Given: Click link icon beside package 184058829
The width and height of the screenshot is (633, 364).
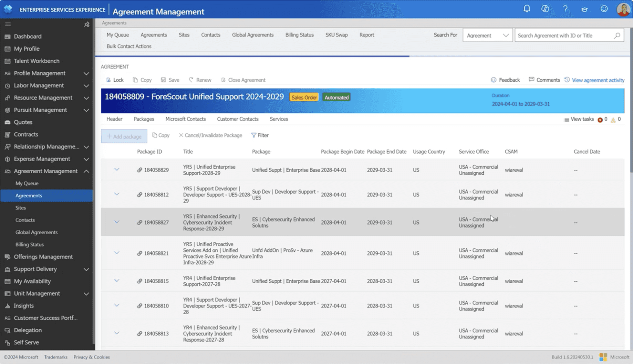Looking at the screenshot, I should (140, 170).
